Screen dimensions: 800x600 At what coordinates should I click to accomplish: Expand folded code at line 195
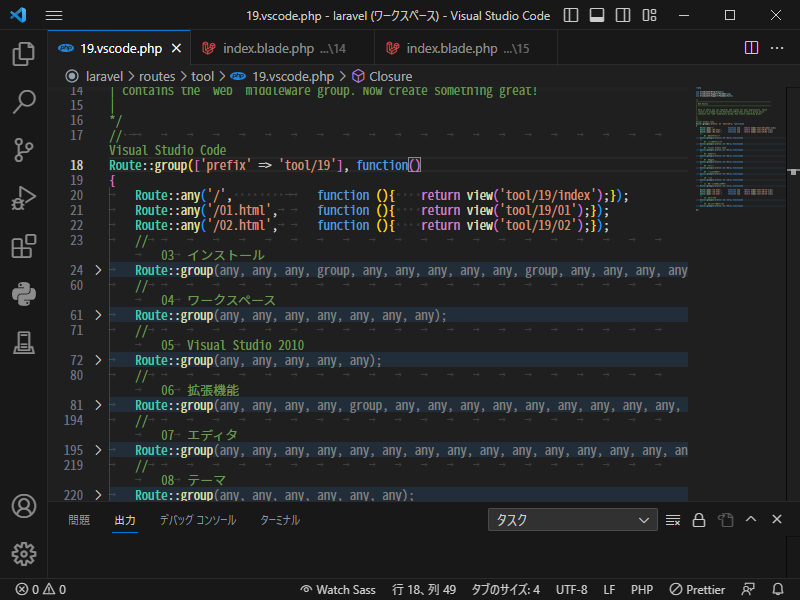[x=98, y=450]
